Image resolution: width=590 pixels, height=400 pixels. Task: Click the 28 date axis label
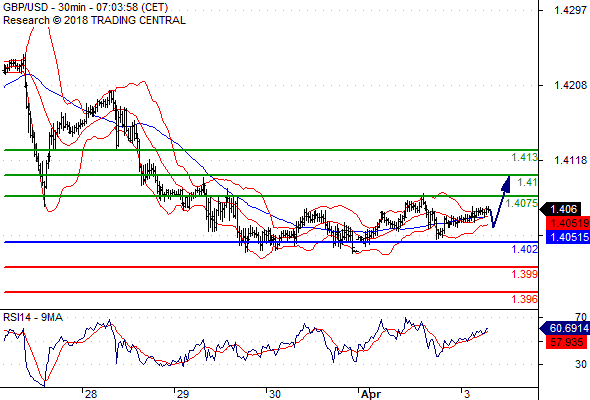coord(91,394)
